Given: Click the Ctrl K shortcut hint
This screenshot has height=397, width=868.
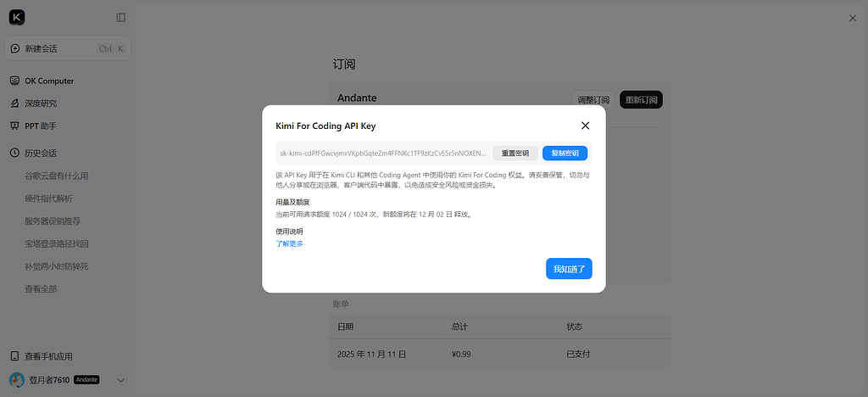Looking at the screenshot, I should (111, 48).
